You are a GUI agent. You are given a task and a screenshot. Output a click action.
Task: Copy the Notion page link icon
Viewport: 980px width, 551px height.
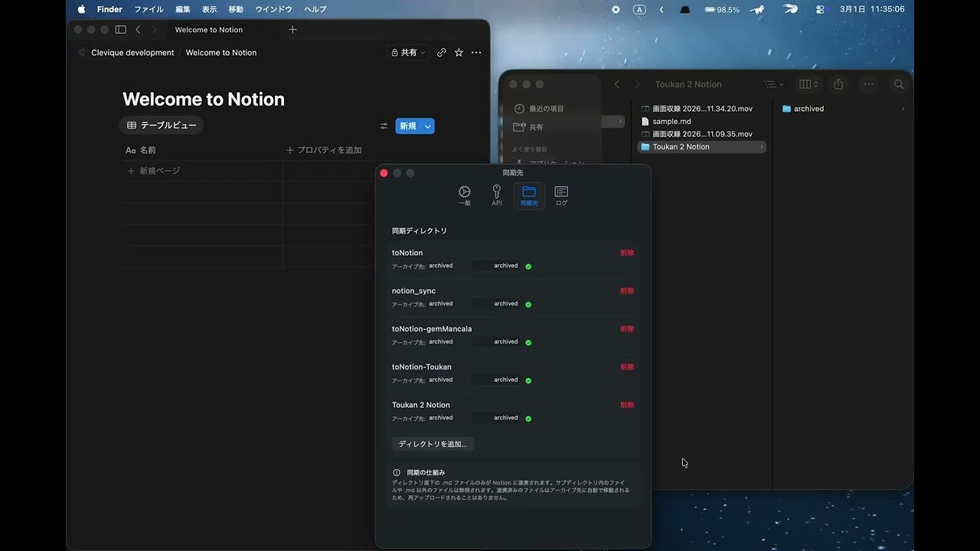coord(442,53)
